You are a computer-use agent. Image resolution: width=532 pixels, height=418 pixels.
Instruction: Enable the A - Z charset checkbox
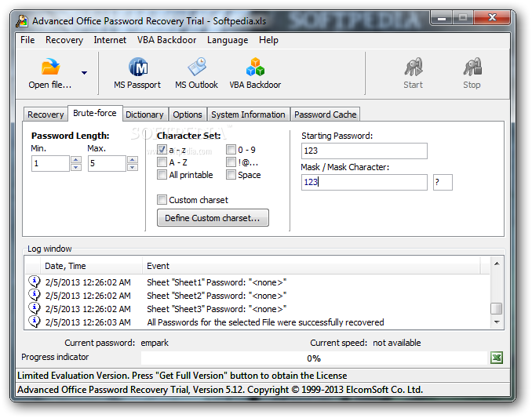coord(162,162)
